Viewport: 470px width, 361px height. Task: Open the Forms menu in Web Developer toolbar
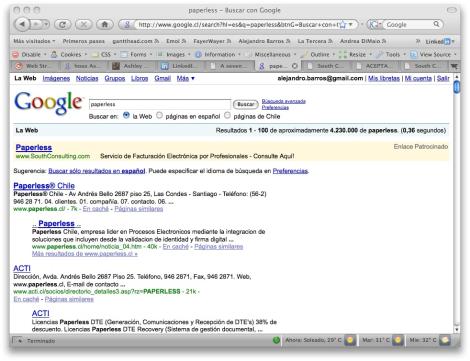pos(136,54)
